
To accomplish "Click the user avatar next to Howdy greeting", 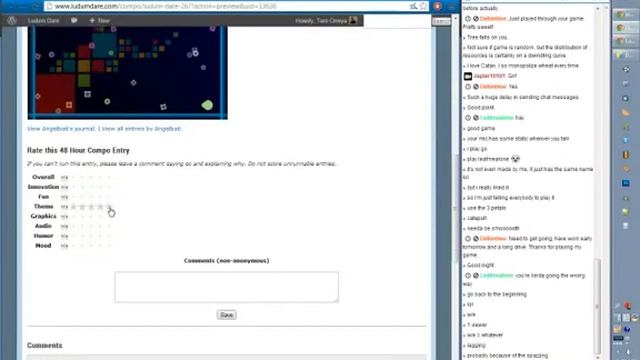I will (x=353, y=20).
